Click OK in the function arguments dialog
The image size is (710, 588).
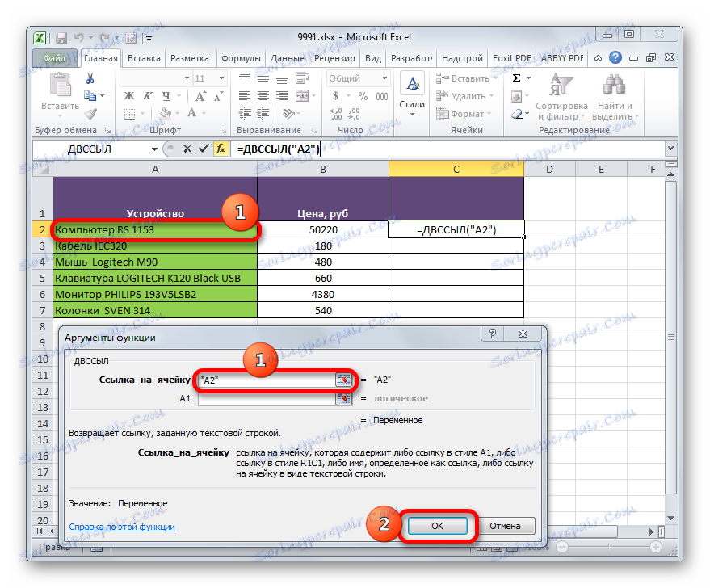tap(438, 526)
